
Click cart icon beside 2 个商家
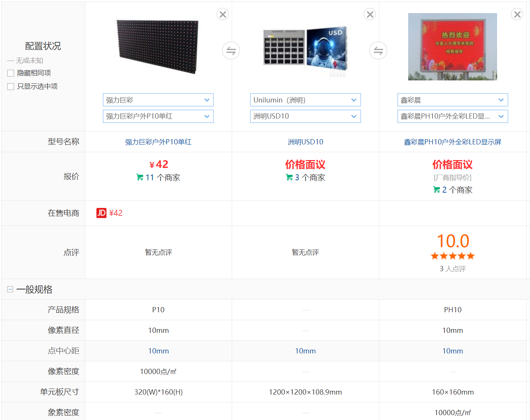coord(437,190)
